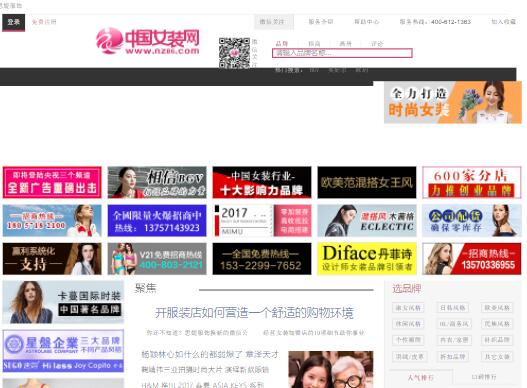Click the 中国女装网 pink logo
The width and height of the screenshot is (527, 388).
148,41
